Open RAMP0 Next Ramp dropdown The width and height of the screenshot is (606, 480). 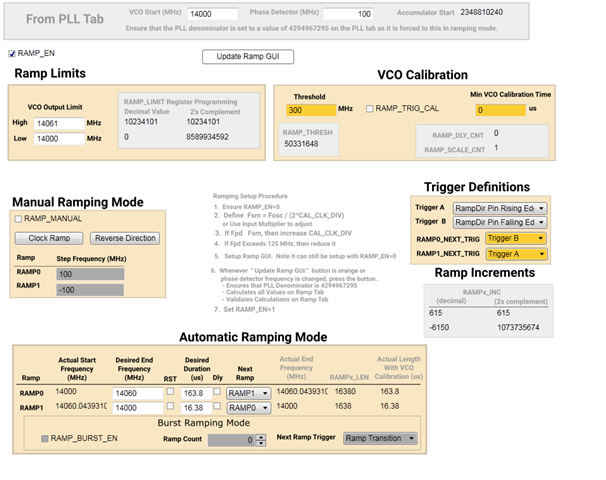[x=249, y=393]
